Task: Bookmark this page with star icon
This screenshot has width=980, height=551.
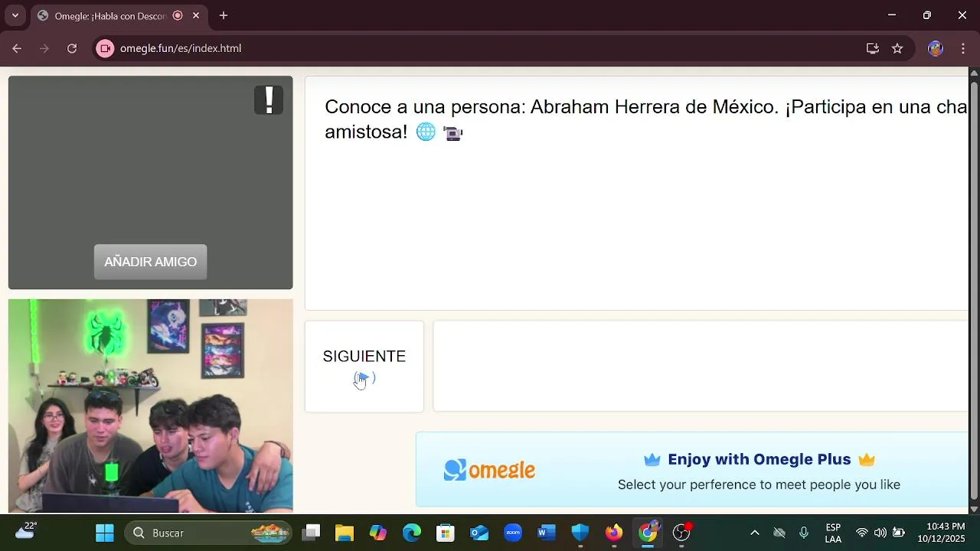Action: point(897,48)
